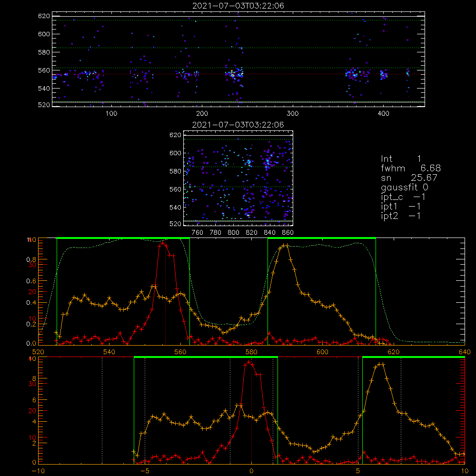
Task: Click x-axis label 0 on bottom plot
Action: coord(251,471)
